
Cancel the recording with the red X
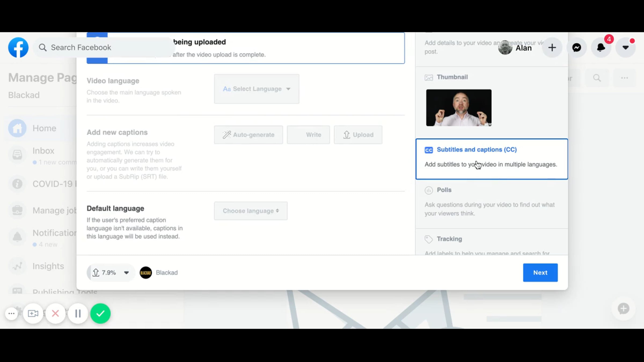pyautogui.click(x=56, y=313)
